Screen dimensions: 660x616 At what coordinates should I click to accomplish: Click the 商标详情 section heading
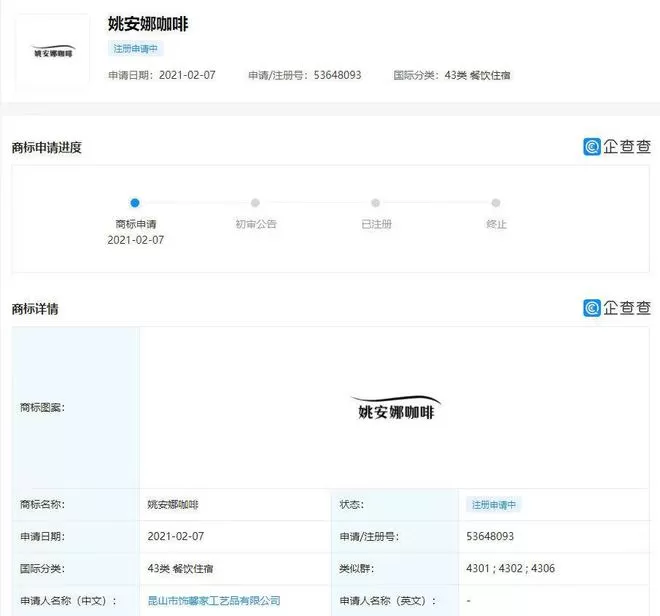pyautogui.click(x=35, y=309)
